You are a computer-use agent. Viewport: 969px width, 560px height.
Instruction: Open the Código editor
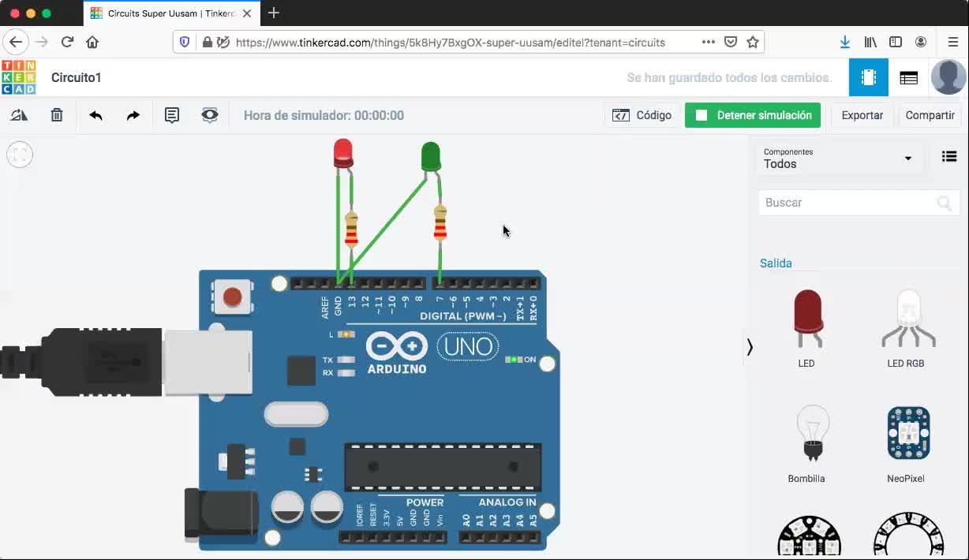[642, 115]
